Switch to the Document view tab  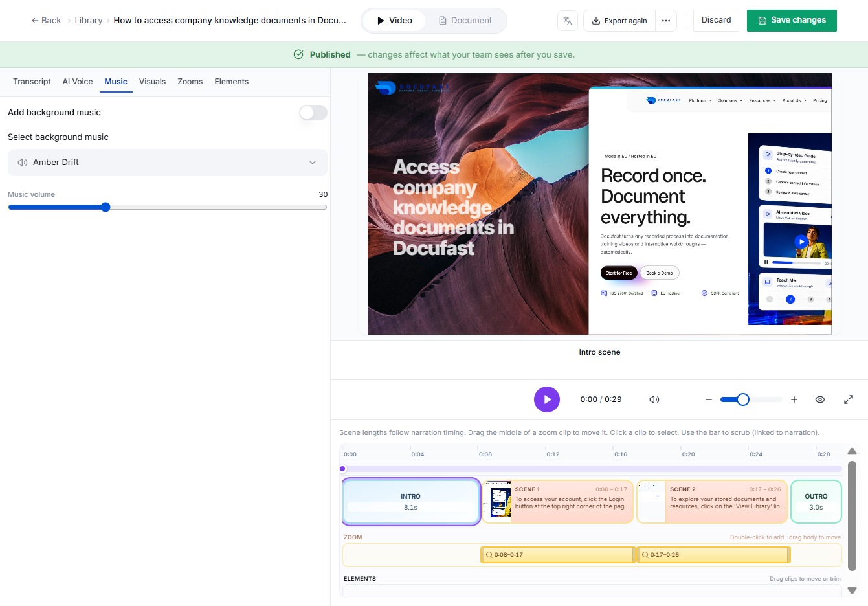coord(465,21)
